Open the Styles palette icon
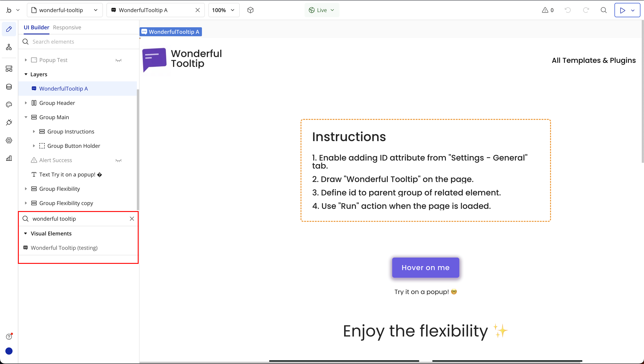The width and height of the screenshot is (644, 364). click(x=9, y=104)
